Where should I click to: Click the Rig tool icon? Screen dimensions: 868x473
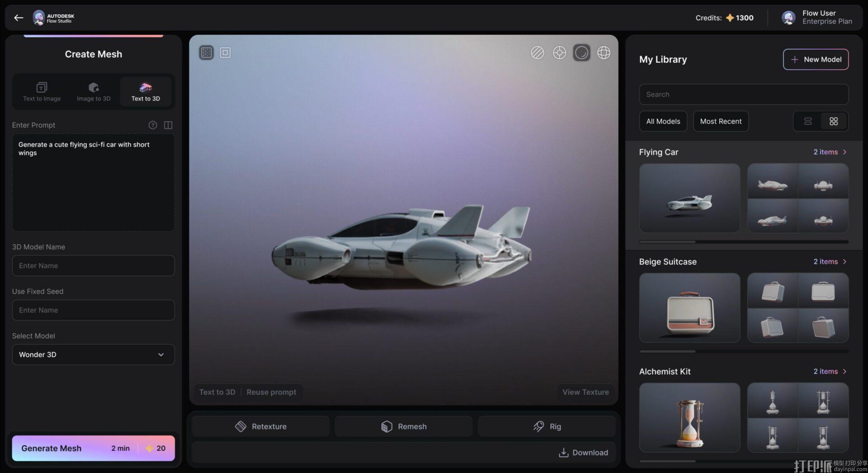pyautogui.click(x=538, y=426)
